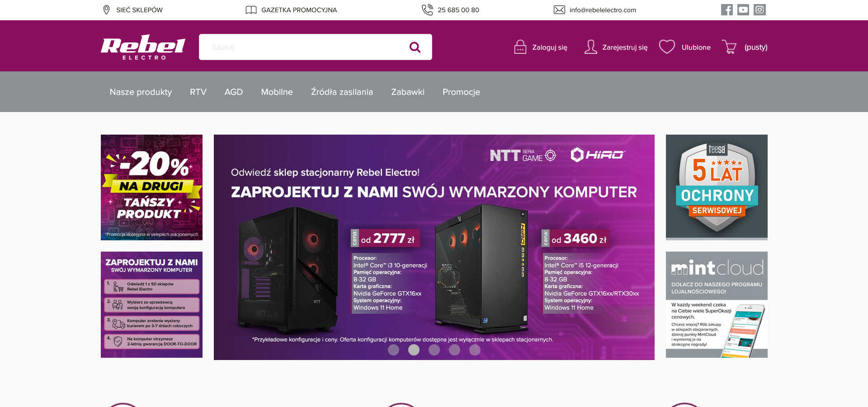Click the magnifying glass search icon
868x407 pixels.
415,47
